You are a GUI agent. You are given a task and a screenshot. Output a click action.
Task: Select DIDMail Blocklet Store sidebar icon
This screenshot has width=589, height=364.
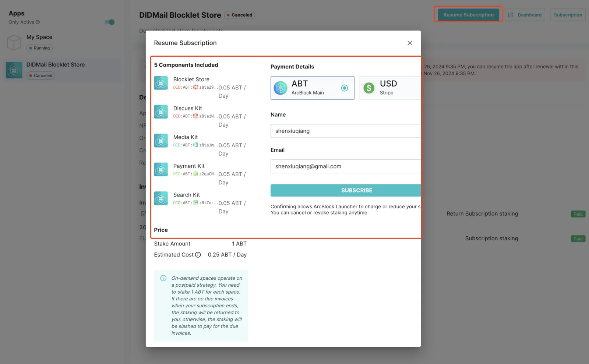coord(14,70)
